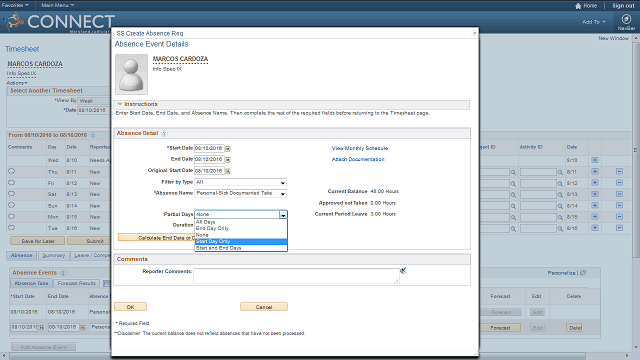Click the OK button
The image size is (640, 360).
(x=130, y=307)
